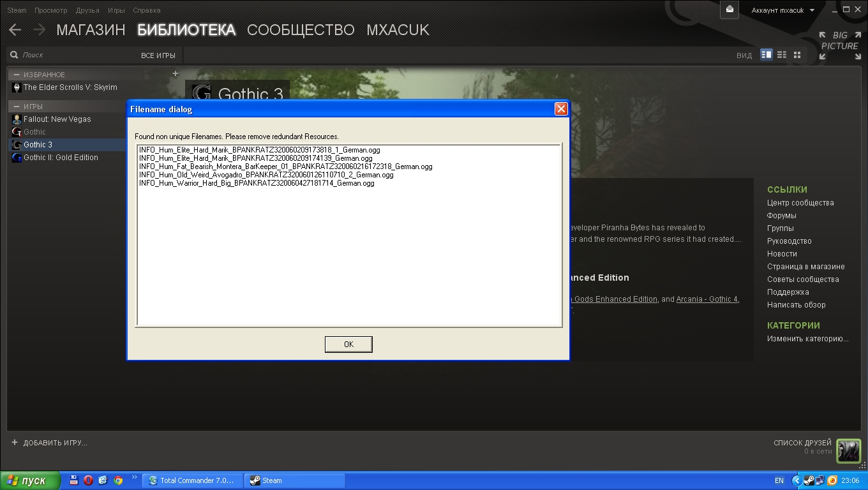
Task: Switch to the БИБЛИОТЕКА tab
Action: pyautogui.click(x=186, y=30)
